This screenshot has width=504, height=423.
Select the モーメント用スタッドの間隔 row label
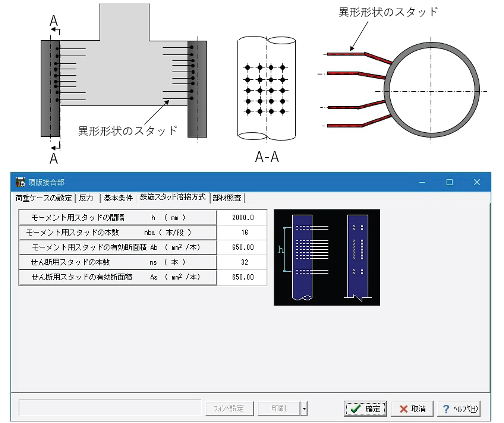tap(117, 218)
